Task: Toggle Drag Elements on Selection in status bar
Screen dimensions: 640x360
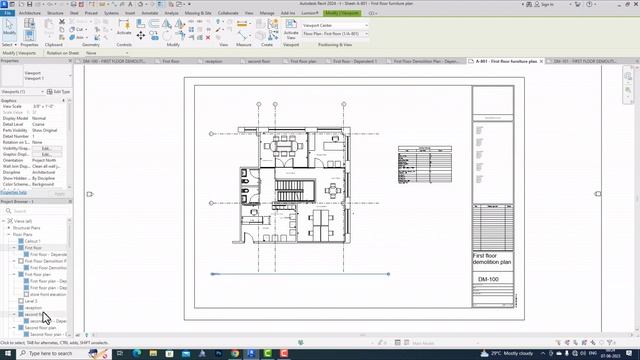Action: [593, 343]
